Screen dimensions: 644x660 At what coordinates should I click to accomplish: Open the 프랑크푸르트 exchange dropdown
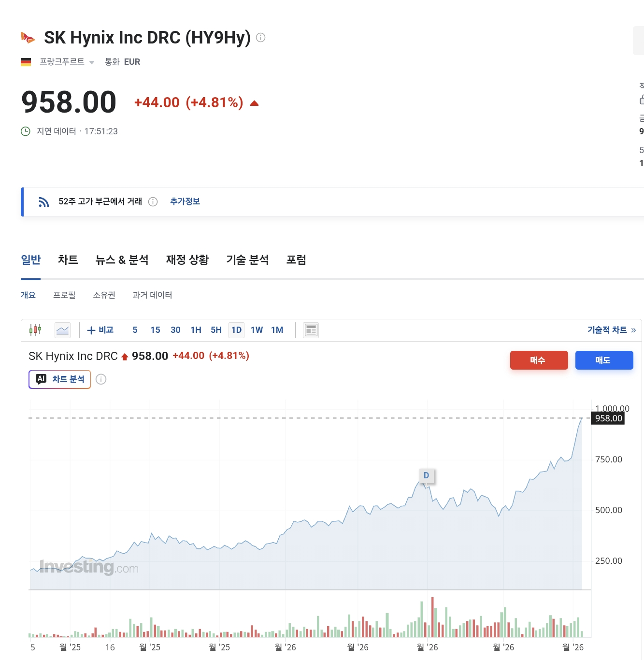click(67, 62)
